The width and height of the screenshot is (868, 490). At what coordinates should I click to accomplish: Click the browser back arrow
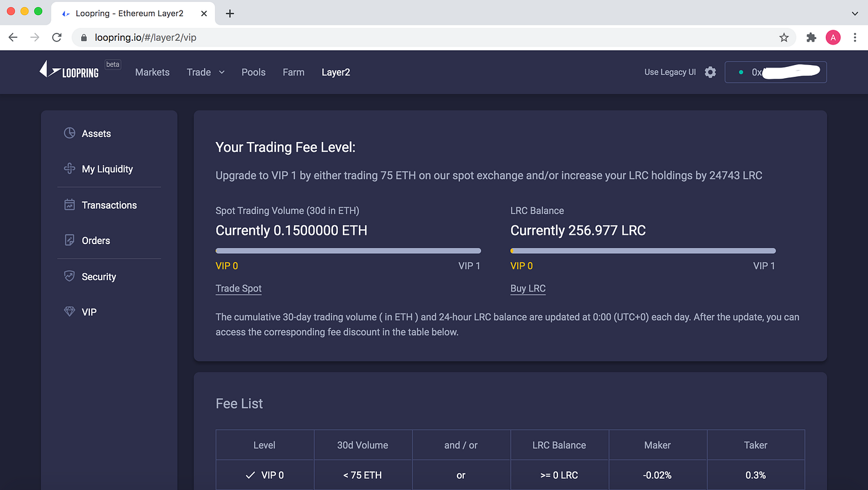tap(13, 37)
